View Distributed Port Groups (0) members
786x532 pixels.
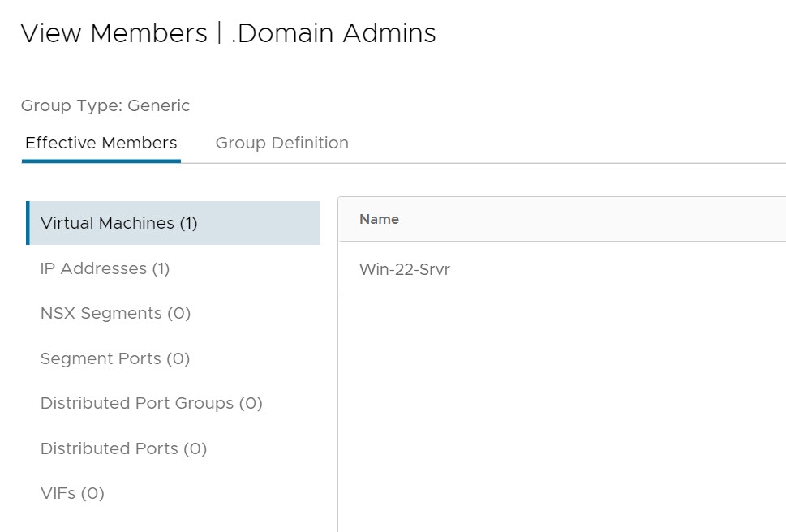click(x=151, y=403)
